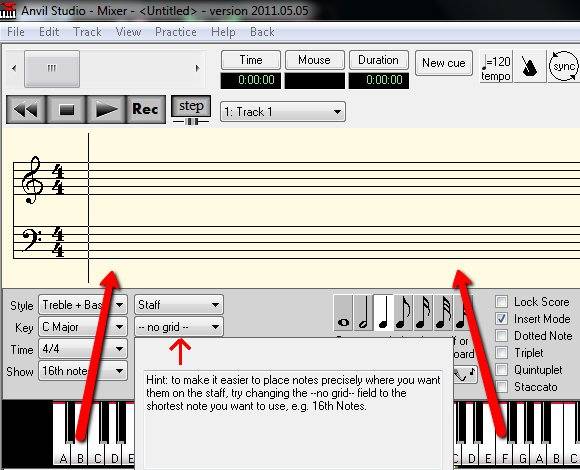Click the Mouse button

click(315, 60)
